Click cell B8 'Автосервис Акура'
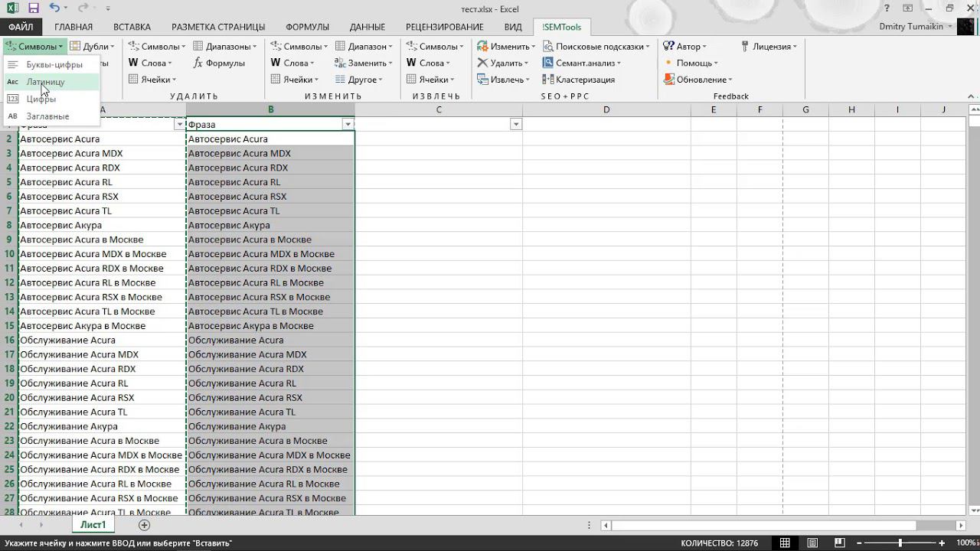The image size is (980, 551). [270, 225]
